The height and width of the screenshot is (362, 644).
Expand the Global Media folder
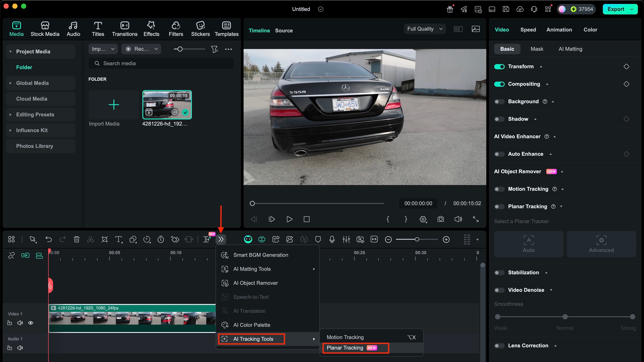[x=10, y=83]
